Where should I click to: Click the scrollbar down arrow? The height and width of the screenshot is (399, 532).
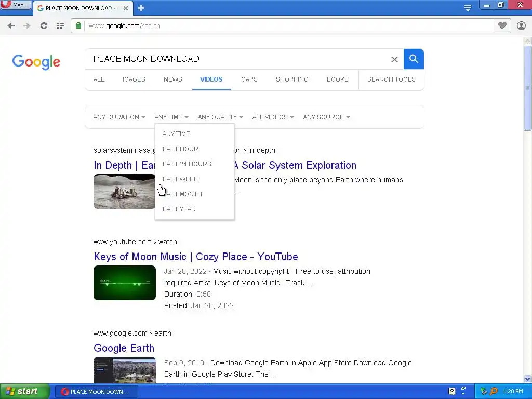527,379
